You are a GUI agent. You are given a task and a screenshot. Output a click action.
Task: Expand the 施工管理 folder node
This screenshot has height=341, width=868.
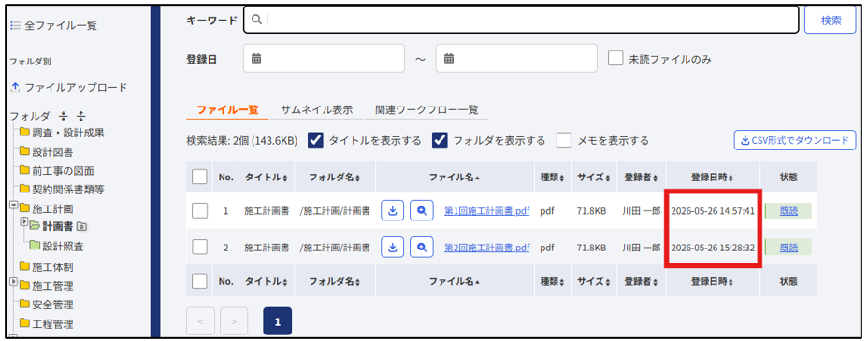point(13,282)
